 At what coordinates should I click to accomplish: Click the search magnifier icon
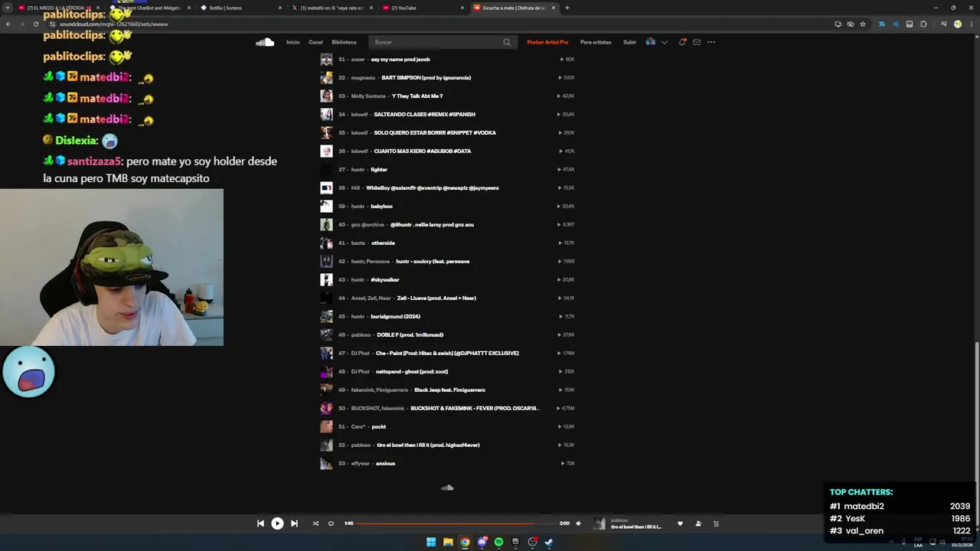[506, 42]
